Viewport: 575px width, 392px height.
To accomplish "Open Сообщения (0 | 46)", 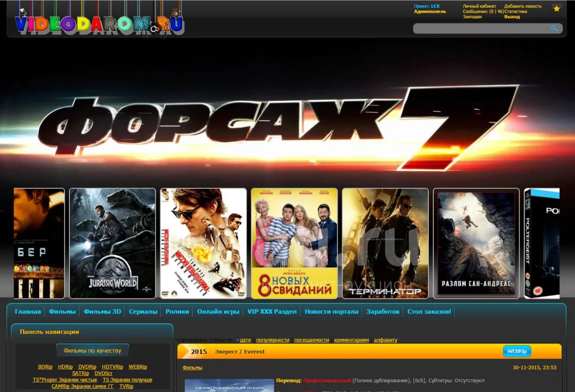I will (x=483, y=11).
